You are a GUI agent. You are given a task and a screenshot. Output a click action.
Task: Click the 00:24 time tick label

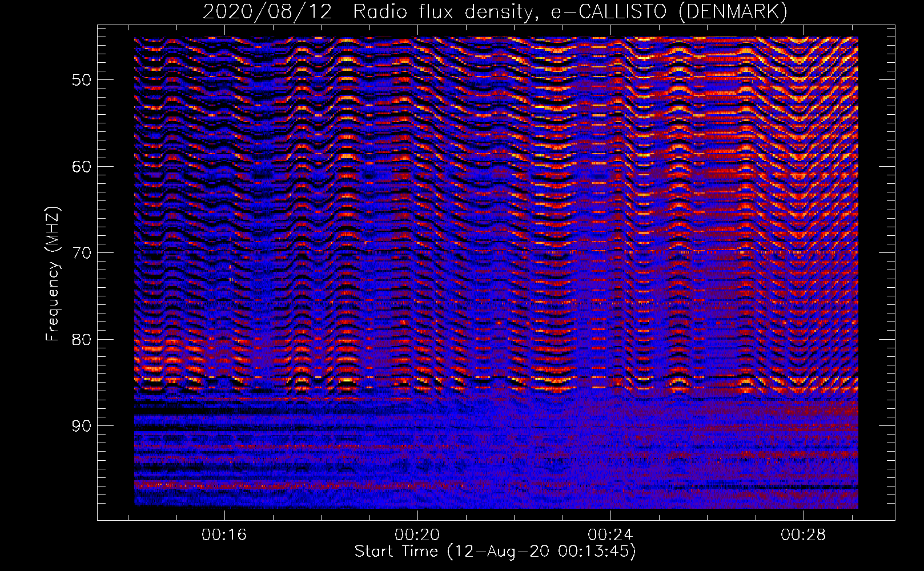(x=610, y=535)
